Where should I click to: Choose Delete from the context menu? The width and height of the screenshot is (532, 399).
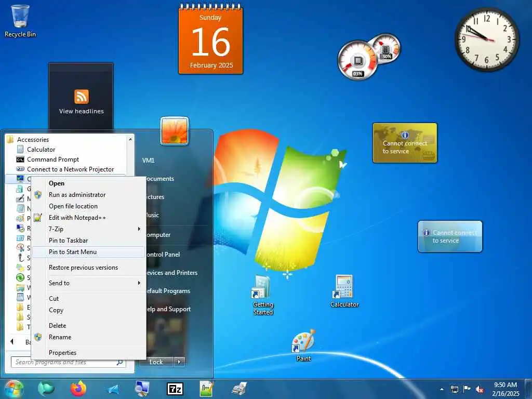coord(89,326)
